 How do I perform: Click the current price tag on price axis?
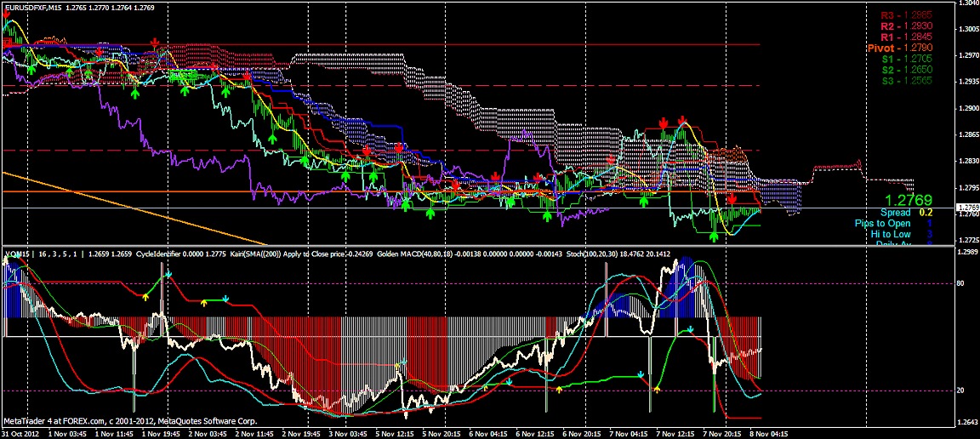click(967, 208)
